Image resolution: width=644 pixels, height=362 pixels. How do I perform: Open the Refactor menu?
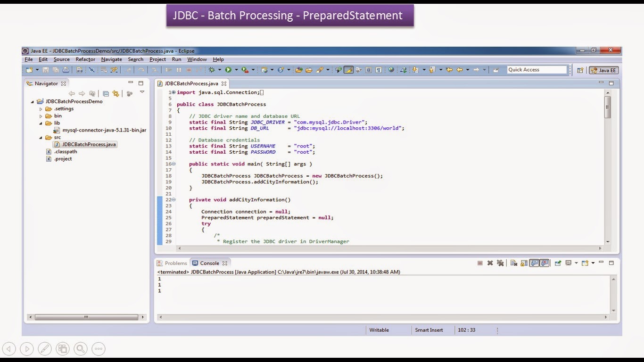click(x=85, y=59)
